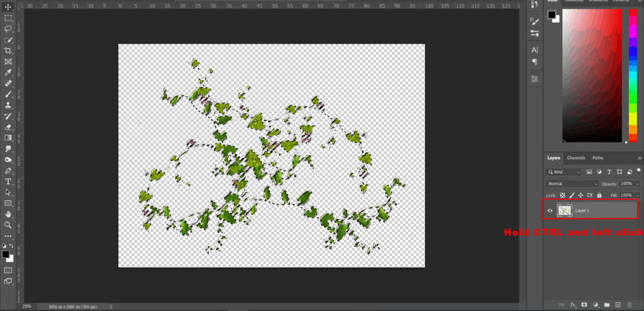Toggle filter for pixel layers
This screenshot has width=644, height=311.
tap(589, 172)
